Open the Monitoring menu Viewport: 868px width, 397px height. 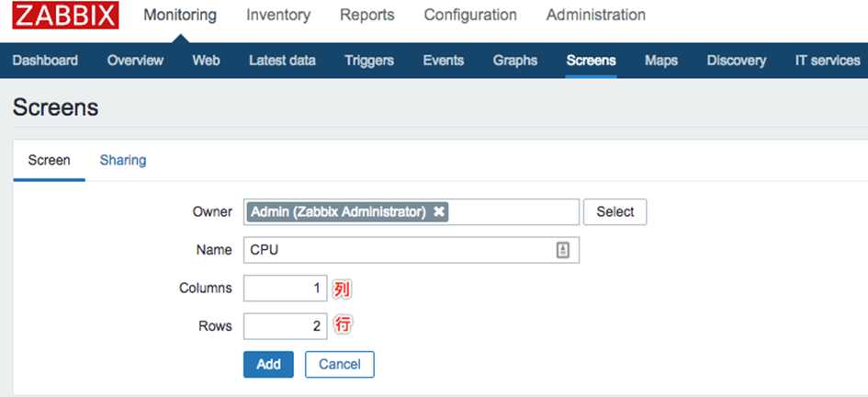(180, 15)
